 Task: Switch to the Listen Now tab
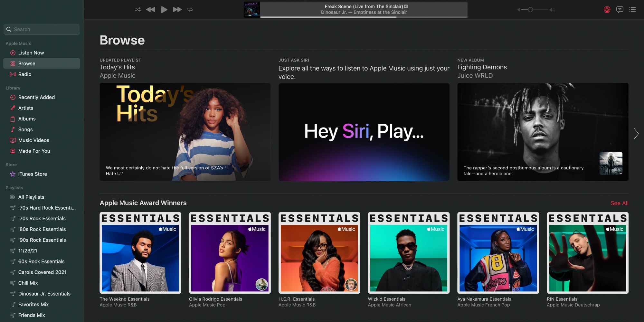coord(31,52)
